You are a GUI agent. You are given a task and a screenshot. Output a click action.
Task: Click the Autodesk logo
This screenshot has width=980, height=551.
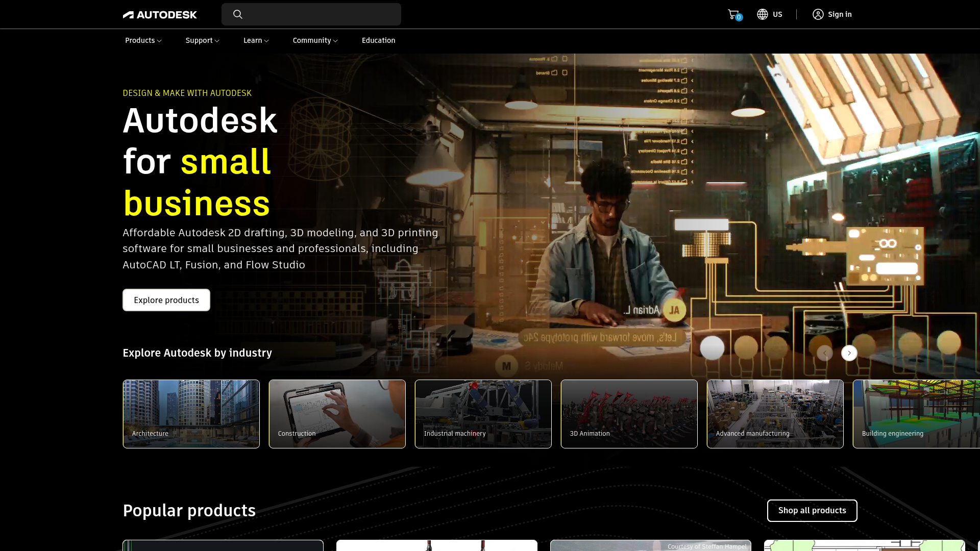point(160,15)
